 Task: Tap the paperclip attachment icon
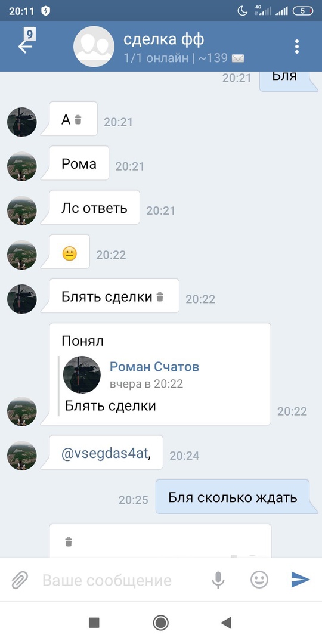19,580
